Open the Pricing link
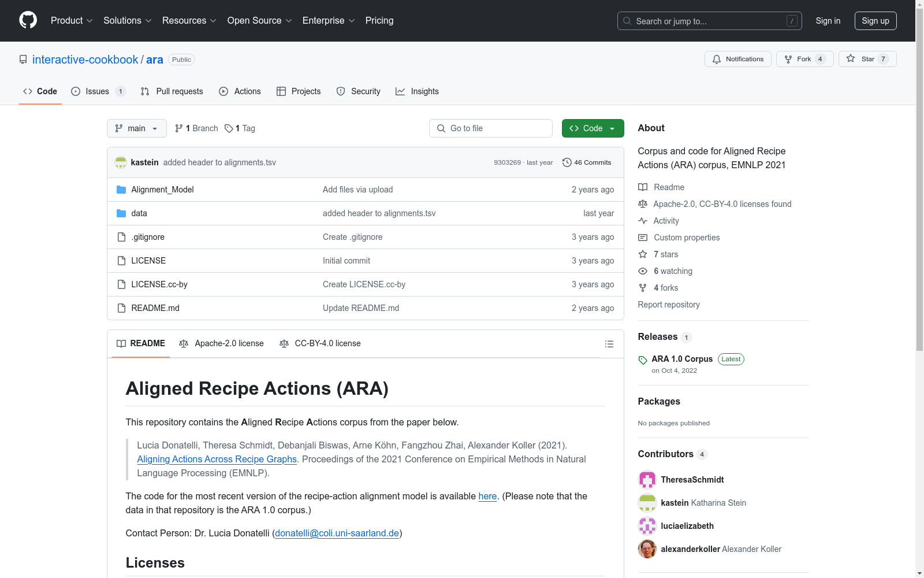 click(379, 20)
